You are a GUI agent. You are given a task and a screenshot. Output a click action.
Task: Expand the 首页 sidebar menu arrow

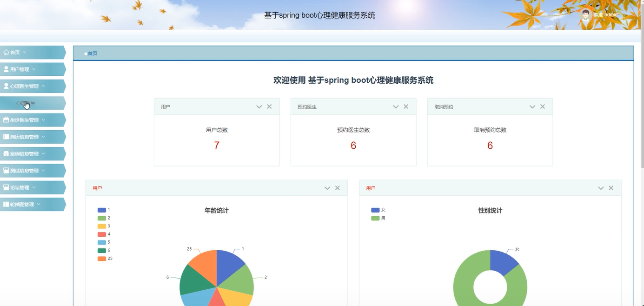pyautogui.click(x=25, y=53)
